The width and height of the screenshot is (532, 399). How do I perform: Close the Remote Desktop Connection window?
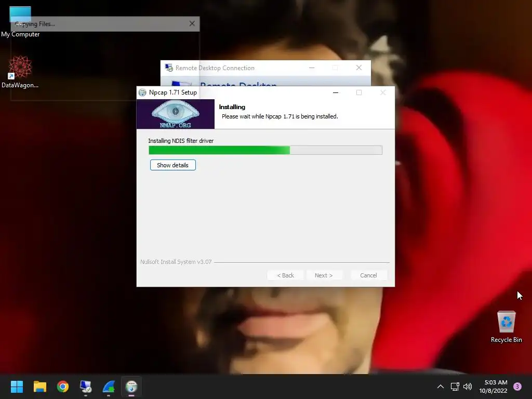(359, 68)
